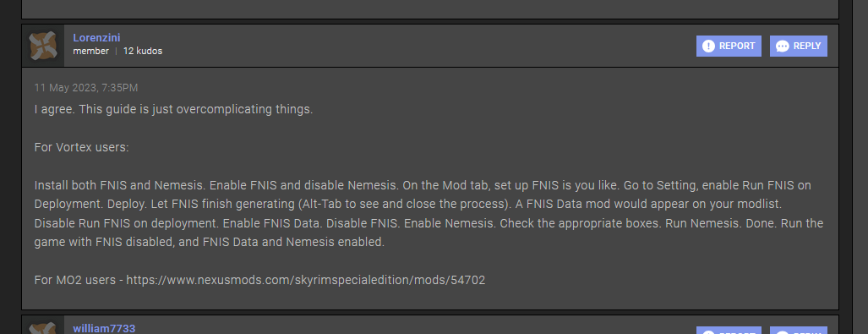Click the 'I agree' opening sentence
Image resolution: width=868 pixels, height=334 pixels.
(173, 109)
